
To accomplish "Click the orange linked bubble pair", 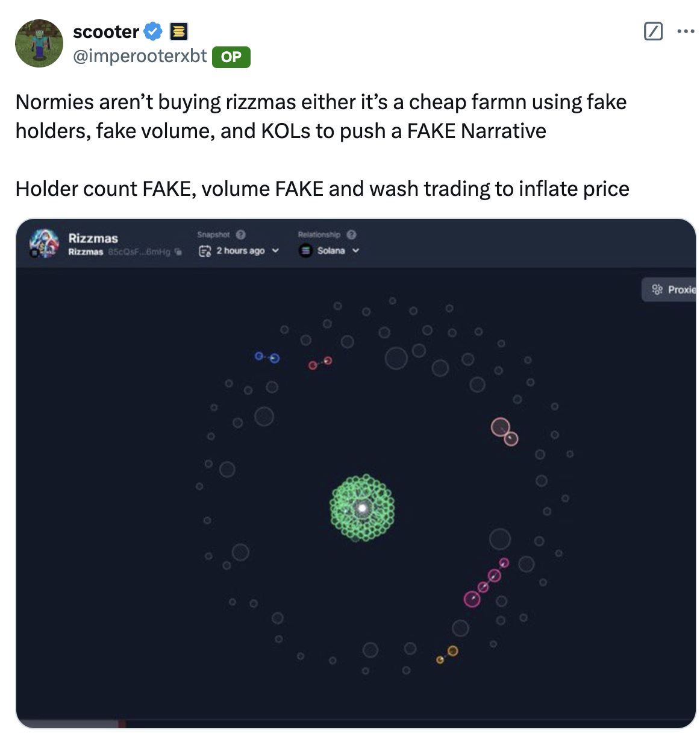I will [447, 655].
